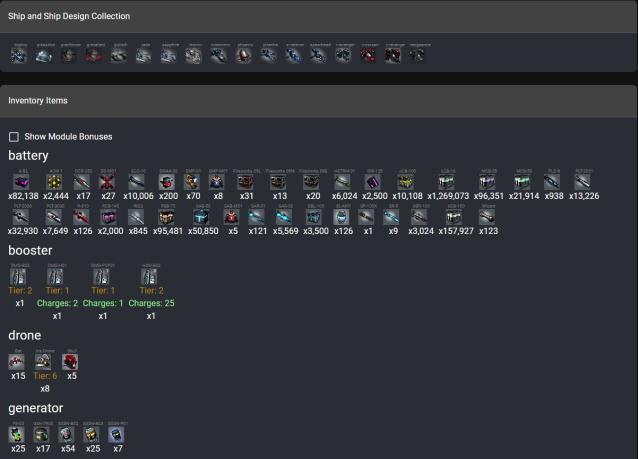Click the last ship design, Vengeance
The width and height of the screenshot is (638, 459).
click(416, 56)
